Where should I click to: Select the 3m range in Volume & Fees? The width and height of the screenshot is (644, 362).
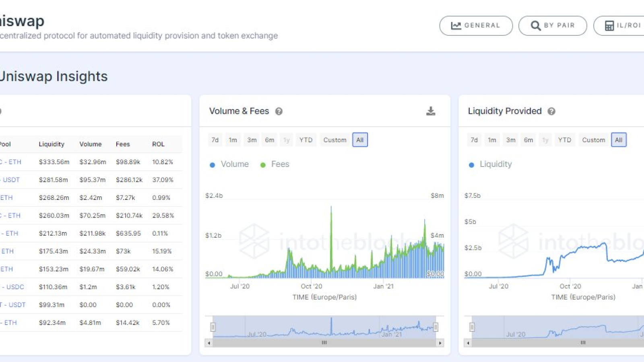click(252, 140)
